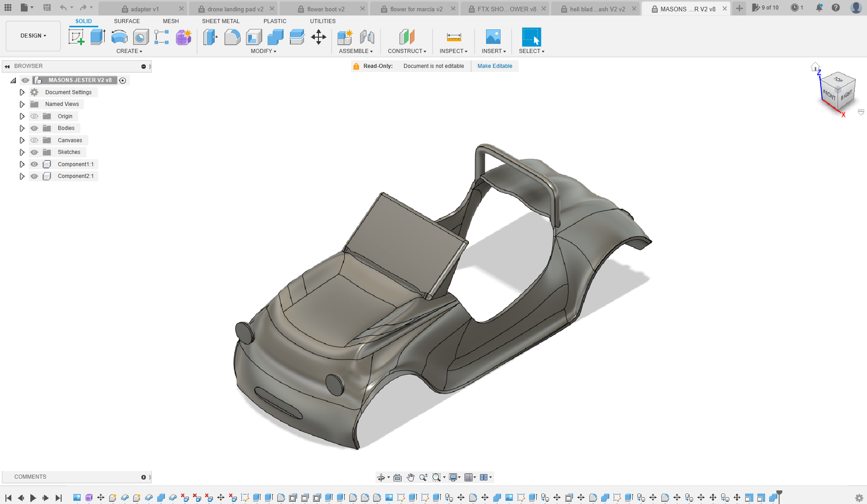Close the adapter v1 tab
Viewport: 867px width, 504px height.
point(181,9)
